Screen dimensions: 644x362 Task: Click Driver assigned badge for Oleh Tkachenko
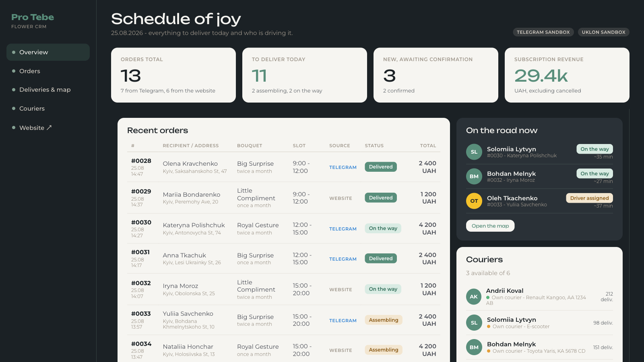589,198
